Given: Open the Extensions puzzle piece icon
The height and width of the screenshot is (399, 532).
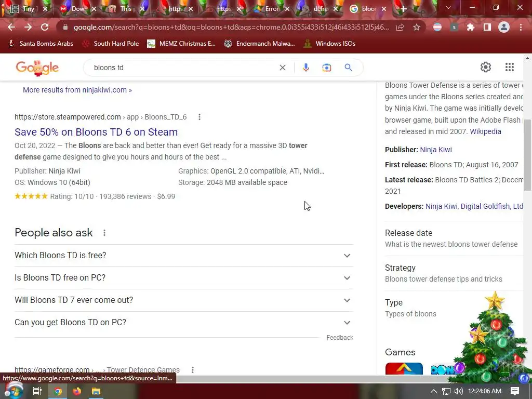Looking at the screenshot, I should [x=470, y=27].
